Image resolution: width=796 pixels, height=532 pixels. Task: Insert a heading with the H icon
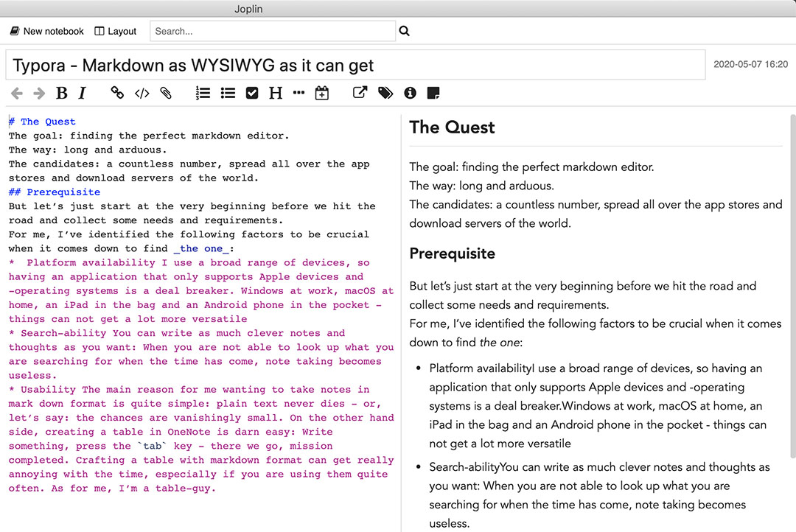point(276,94)
